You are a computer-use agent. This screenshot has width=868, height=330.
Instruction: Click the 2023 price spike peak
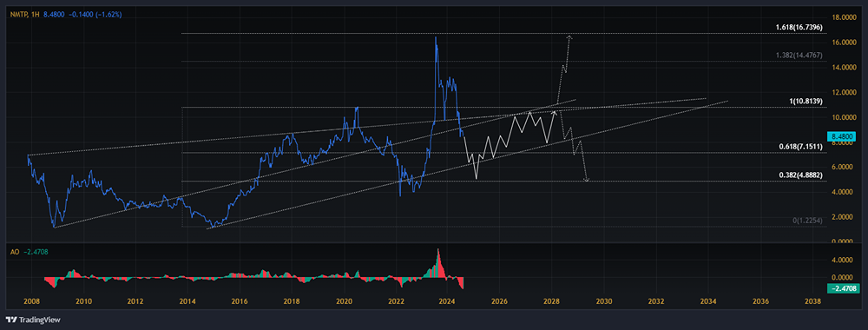click(436, 37)
